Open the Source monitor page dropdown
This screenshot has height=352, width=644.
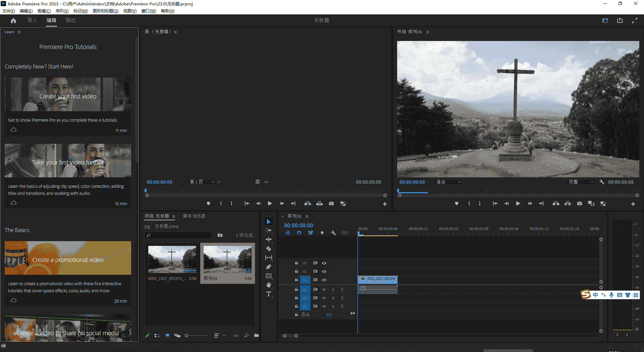pos(202,182)
